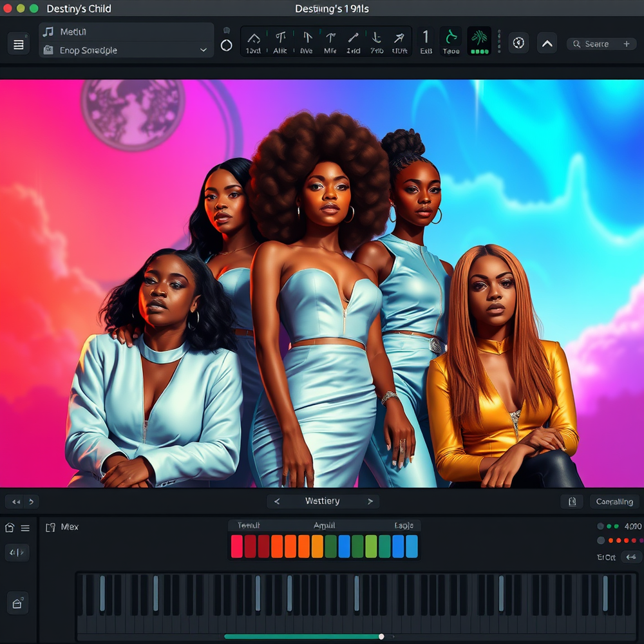The width and height of the screenshot is (644, 644).
Task: Click the upward chevron button near the search bar
Action: click(547, 43)
